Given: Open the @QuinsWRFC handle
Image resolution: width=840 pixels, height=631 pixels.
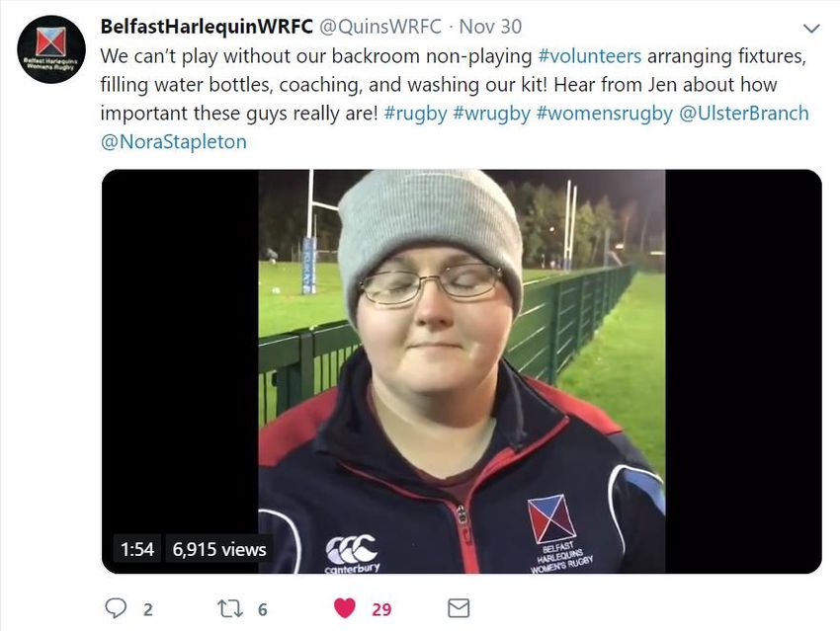Looking at the screenshot, I should [x=380, y=27].
